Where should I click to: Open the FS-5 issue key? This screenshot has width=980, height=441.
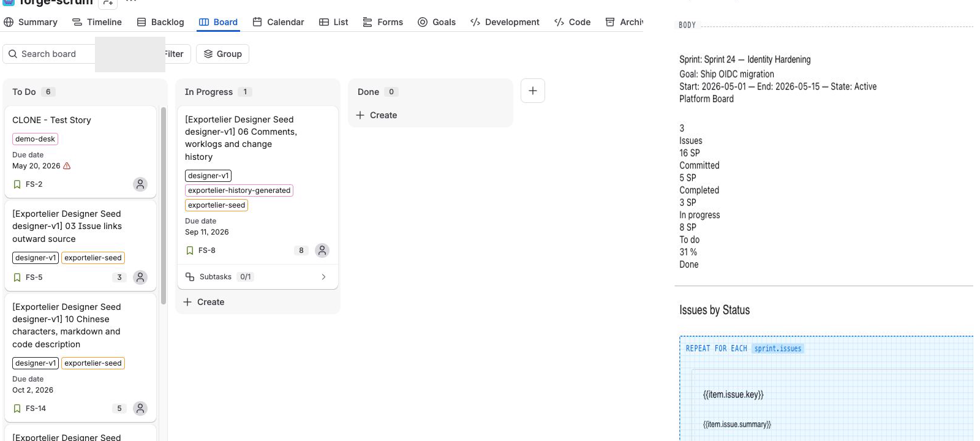coord(34,277)
